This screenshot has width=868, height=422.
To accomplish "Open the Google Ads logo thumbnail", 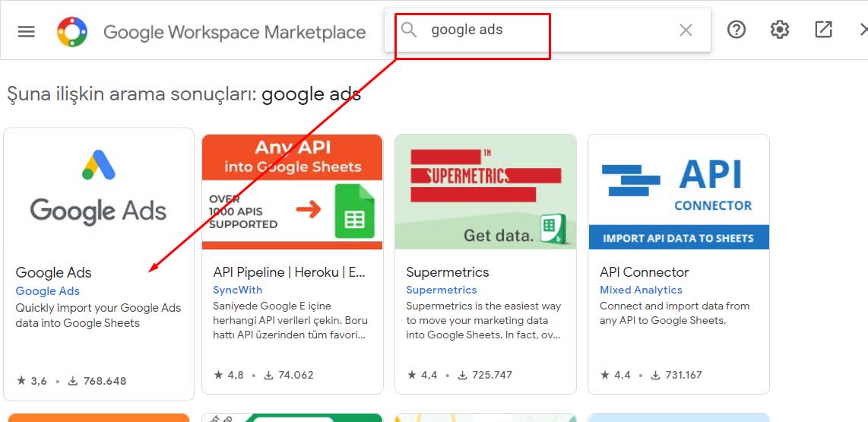I will pos(99,189).
